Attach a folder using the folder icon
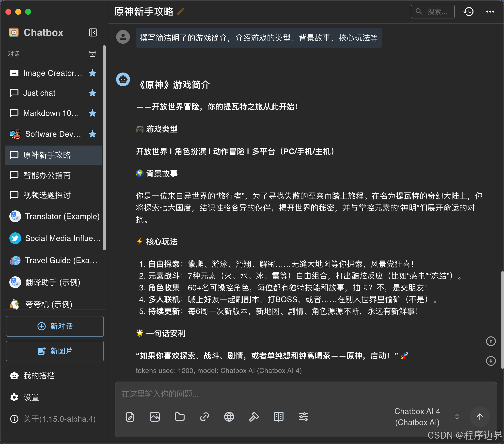The width and height of the screenshot is (504, 444). coord(179,417)
